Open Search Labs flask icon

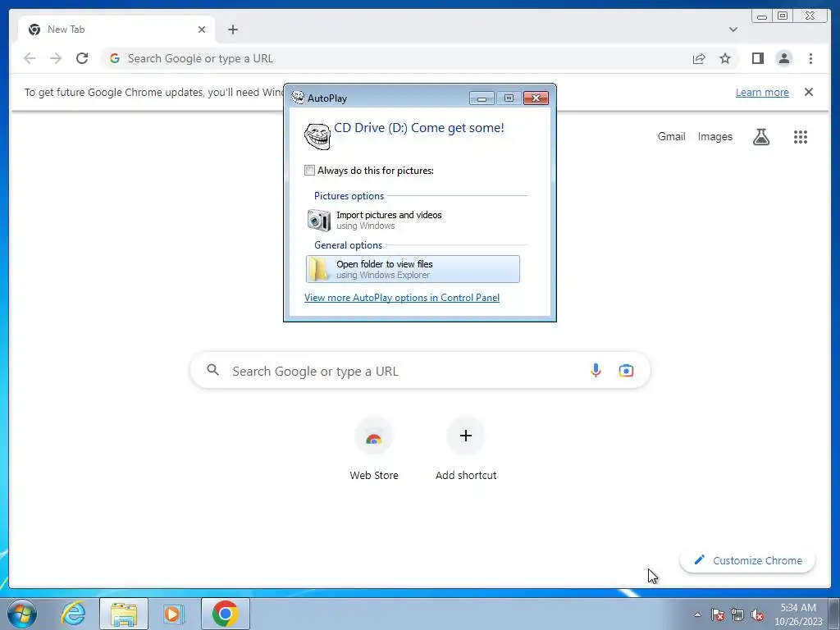pos(760,137)
